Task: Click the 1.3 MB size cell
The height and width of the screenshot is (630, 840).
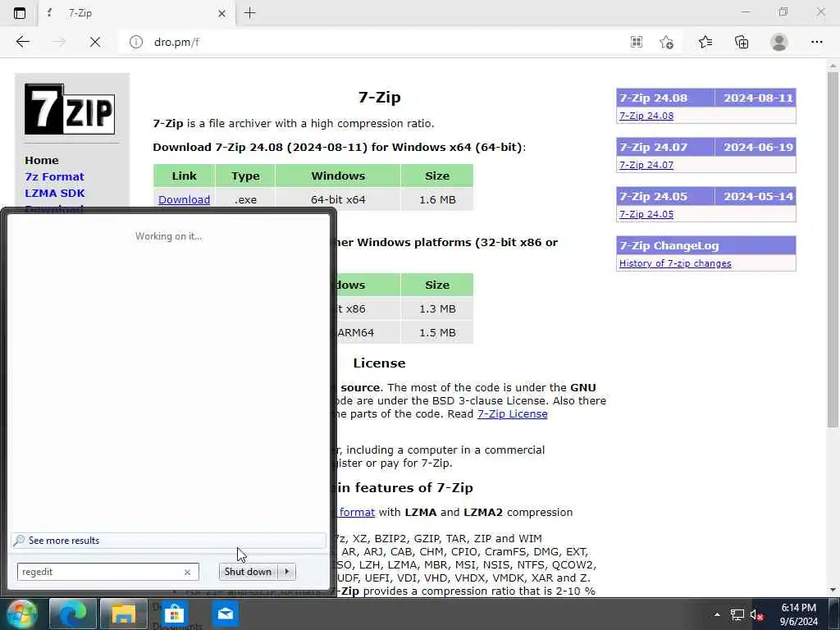Action: pos(437,309)
